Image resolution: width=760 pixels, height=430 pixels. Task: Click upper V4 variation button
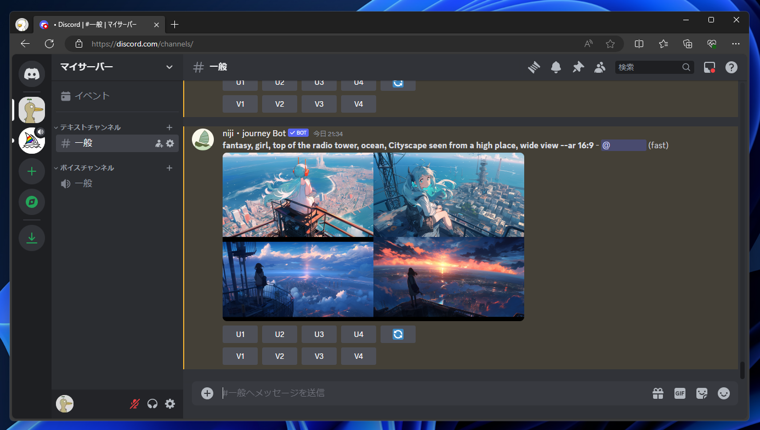pos(358,104)
